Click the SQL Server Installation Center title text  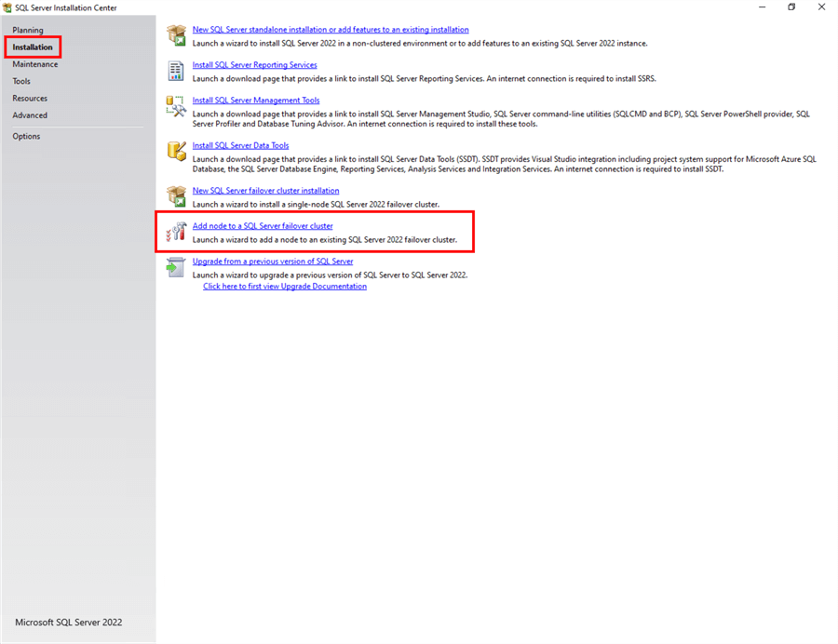[66, 8]
